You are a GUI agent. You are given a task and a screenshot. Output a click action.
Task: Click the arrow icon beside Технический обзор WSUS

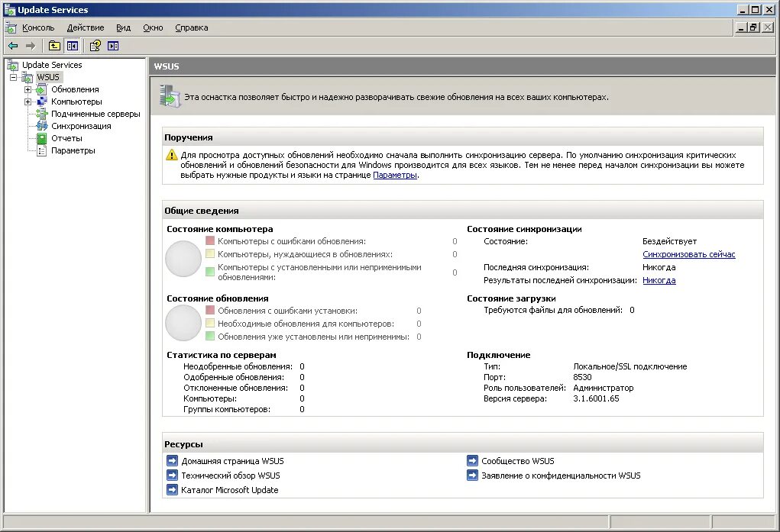point(172,476)
